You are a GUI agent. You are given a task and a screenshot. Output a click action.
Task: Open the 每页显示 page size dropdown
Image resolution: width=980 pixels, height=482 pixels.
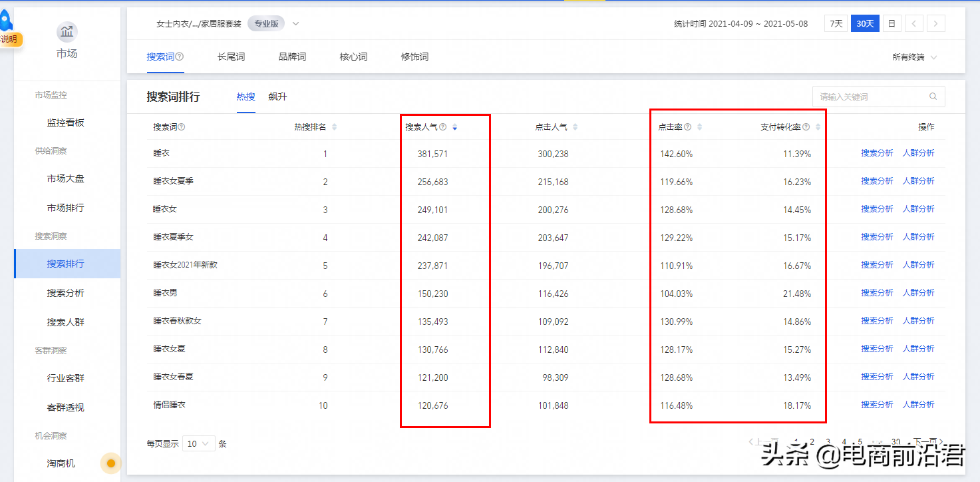click(x=198, y=443)
